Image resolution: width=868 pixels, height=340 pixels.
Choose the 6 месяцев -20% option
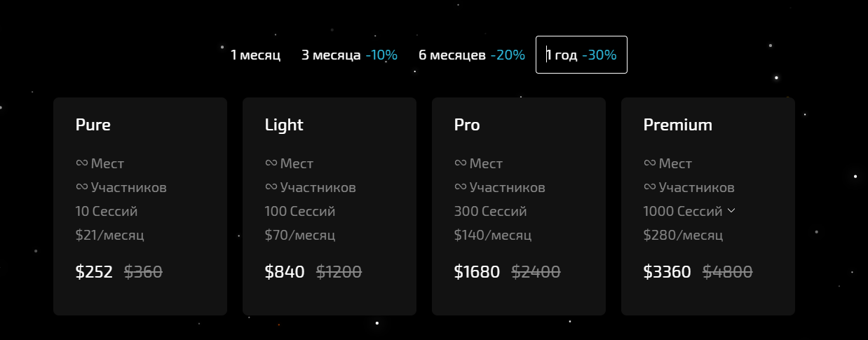click(472, 55)
